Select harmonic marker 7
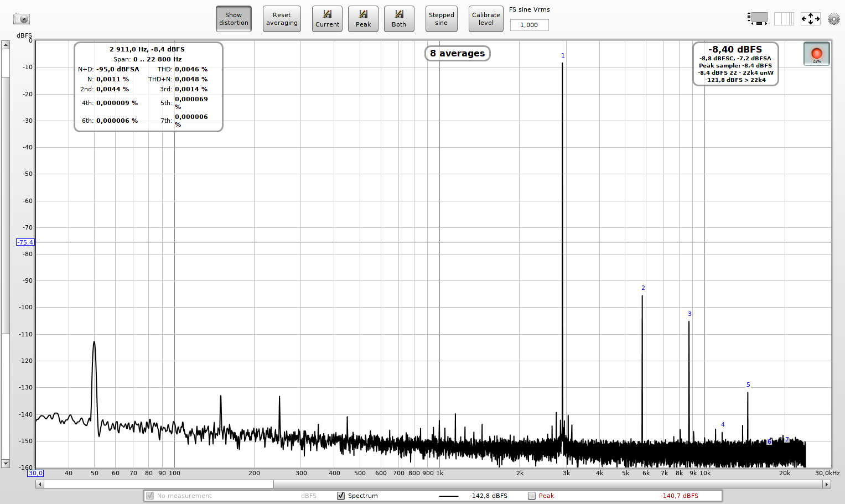Screen dimensions: 845x504 tap(787, 439)
